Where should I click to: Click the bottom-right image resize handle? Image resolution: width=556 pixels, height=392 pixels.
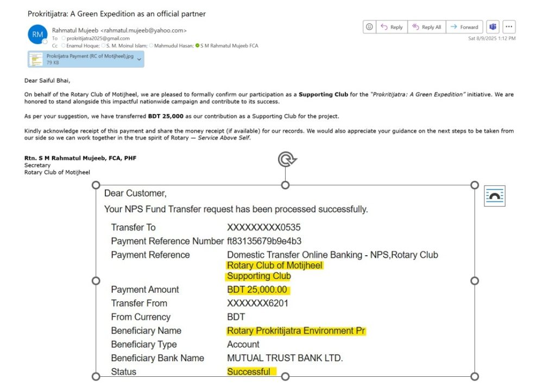pos(475,376)
